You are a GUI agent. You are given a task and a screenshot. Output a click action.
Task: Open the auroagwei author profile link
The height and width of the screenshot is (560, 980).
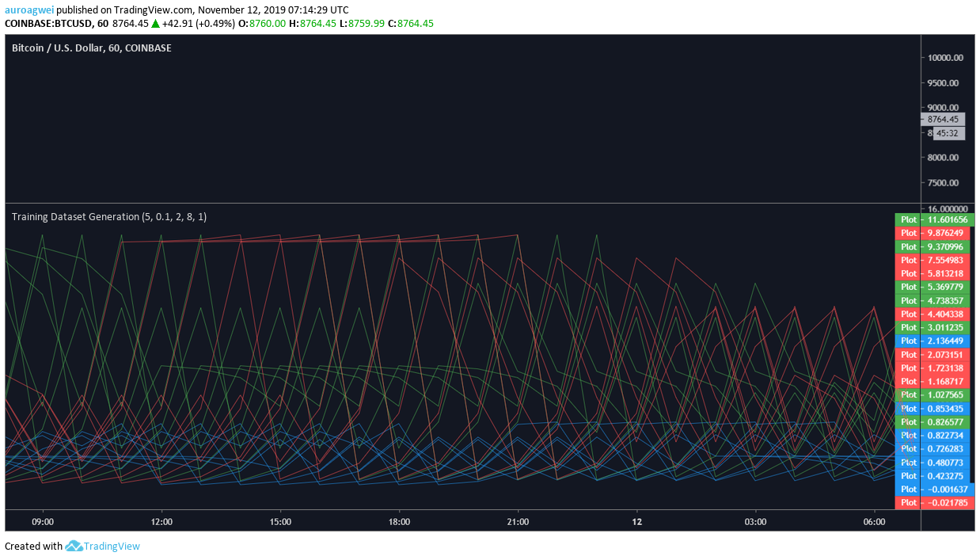[29, 10]
